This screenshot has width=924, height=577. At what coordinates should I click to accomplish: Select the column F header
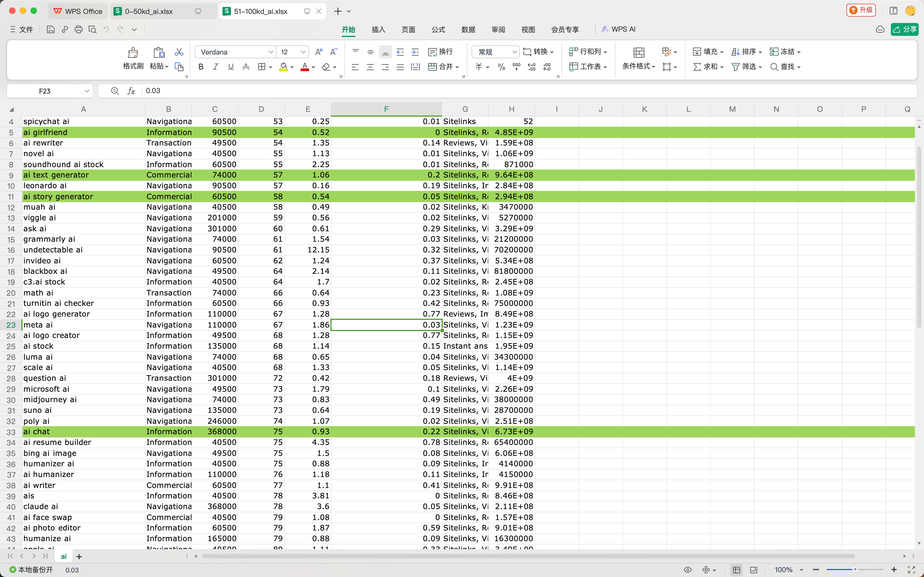[386, 109]
